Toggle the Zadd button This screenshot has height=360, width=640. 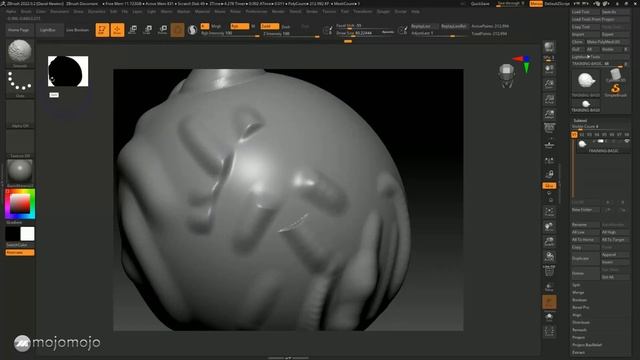click(x=270, y=26)
